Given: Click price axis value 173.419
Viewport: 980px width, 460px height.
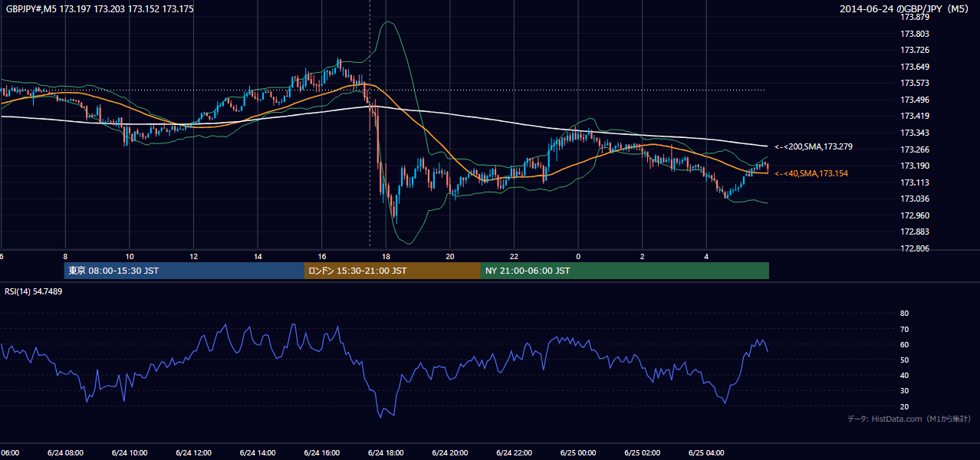Looking at the screenshot, I should click(x=914, y=117).
